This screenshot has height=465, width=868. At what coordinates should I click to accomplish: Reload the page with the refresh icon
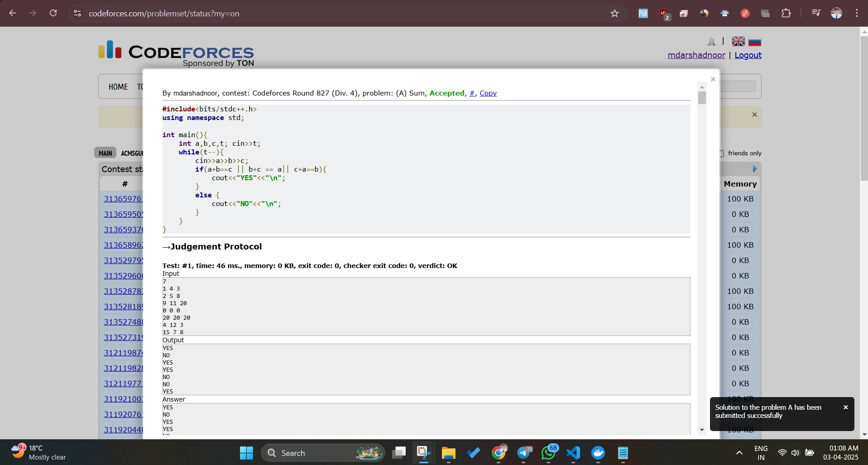pos(53,13)
